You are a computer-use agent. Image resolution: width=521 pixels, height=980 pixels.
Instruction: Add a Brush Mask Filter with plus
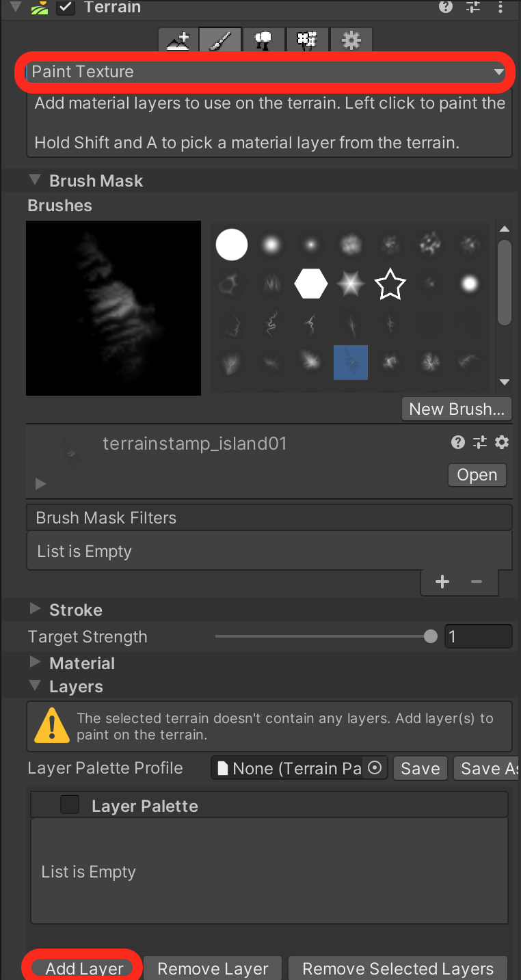[442, 582]
